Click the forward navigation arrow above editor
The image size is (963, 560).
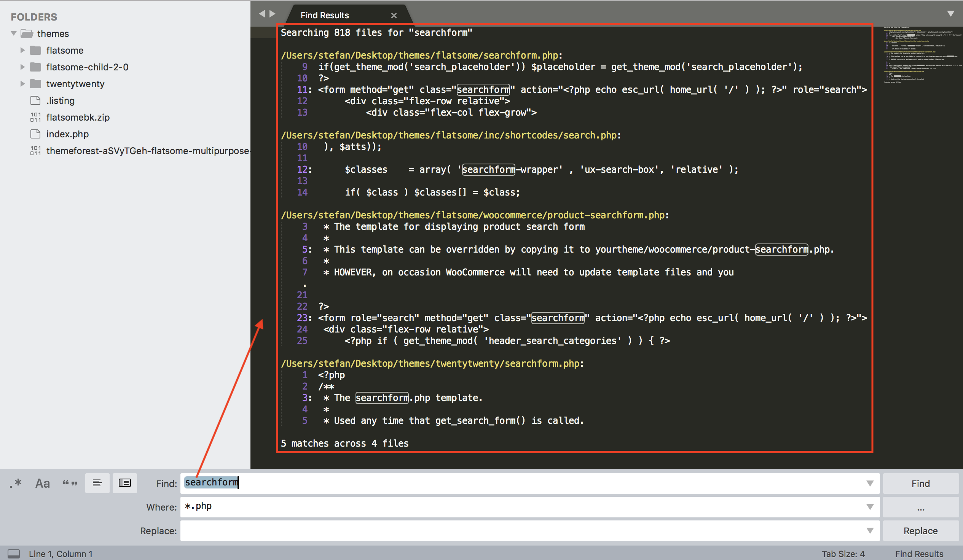[273, 14]
